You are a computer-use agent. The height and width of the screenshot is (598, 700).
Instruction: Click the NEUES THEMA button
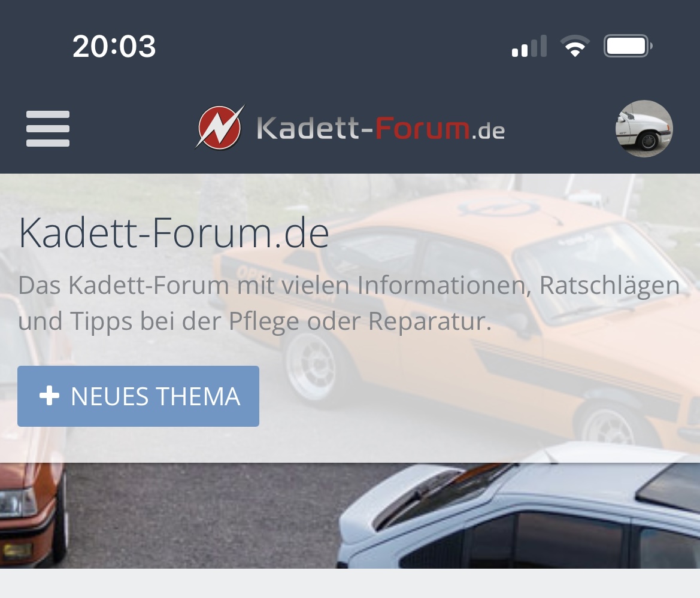[138, 396]
